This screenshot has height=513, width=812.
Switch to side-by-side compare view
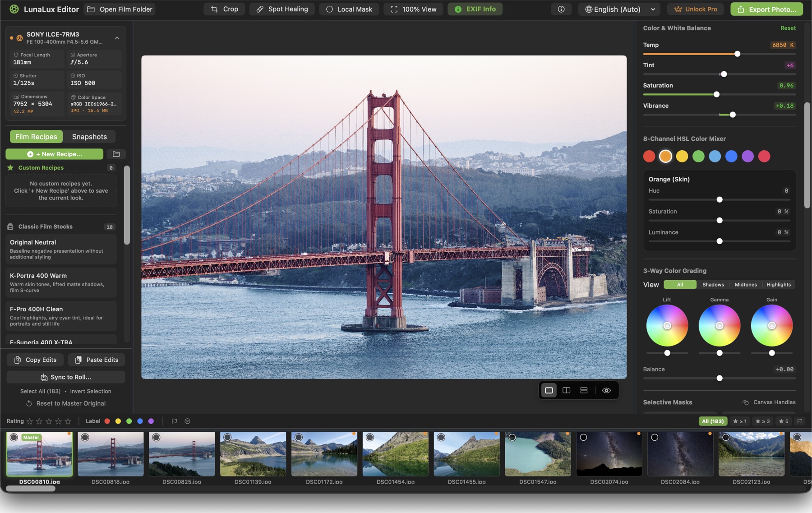tap(567, 390)
